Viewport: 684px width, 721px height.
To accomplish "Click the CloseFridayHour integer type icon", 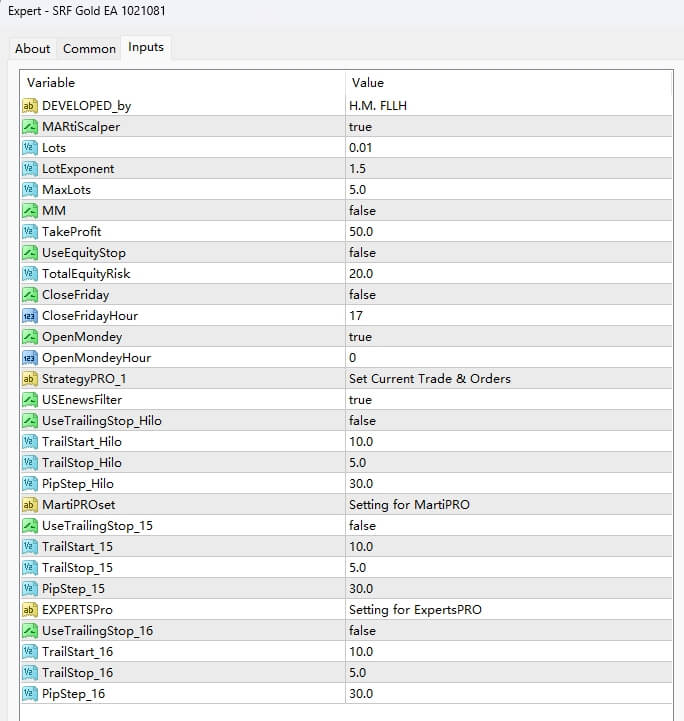I will coord(30,315).
